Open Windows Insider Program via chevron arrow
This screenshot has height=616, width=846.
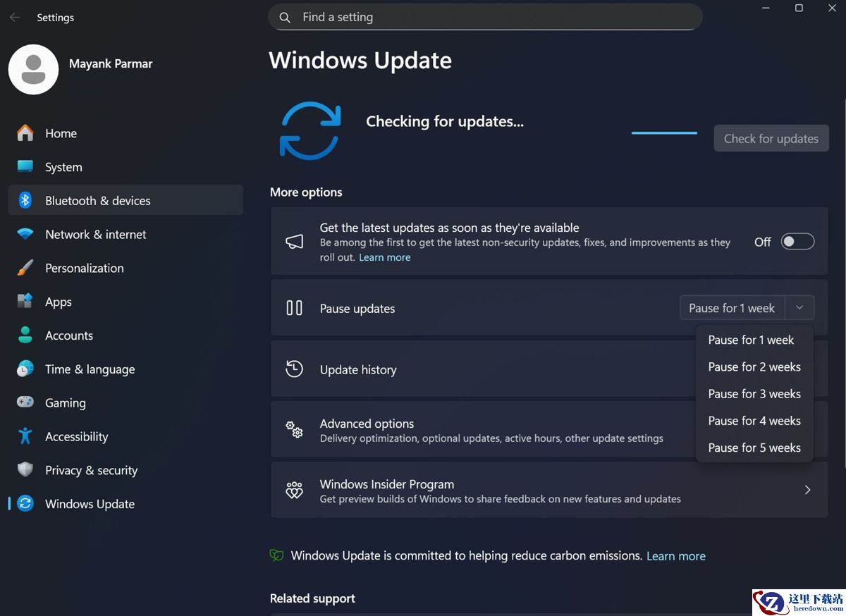click(x=808, y=490)
